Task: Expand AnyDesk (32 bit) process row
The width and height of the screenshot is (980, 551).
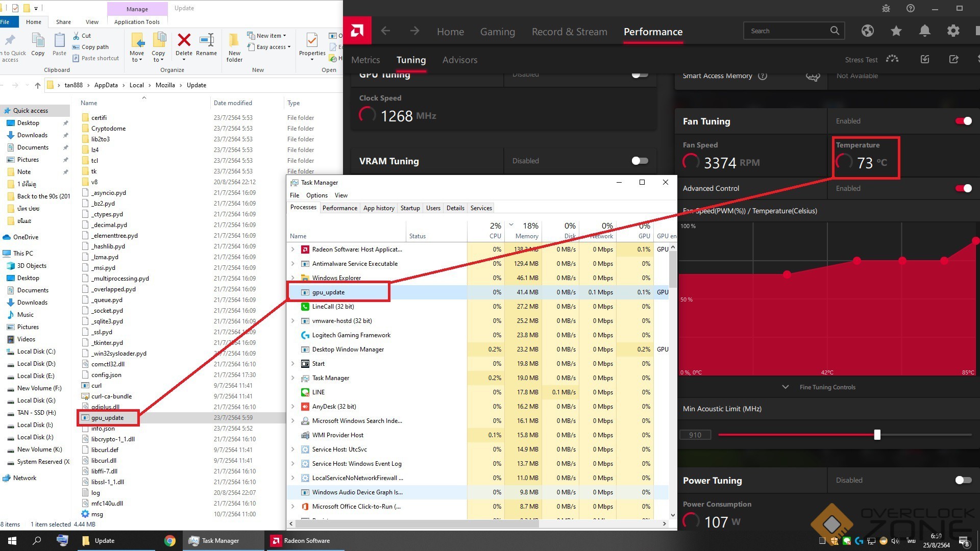Action: coord(292,407)
